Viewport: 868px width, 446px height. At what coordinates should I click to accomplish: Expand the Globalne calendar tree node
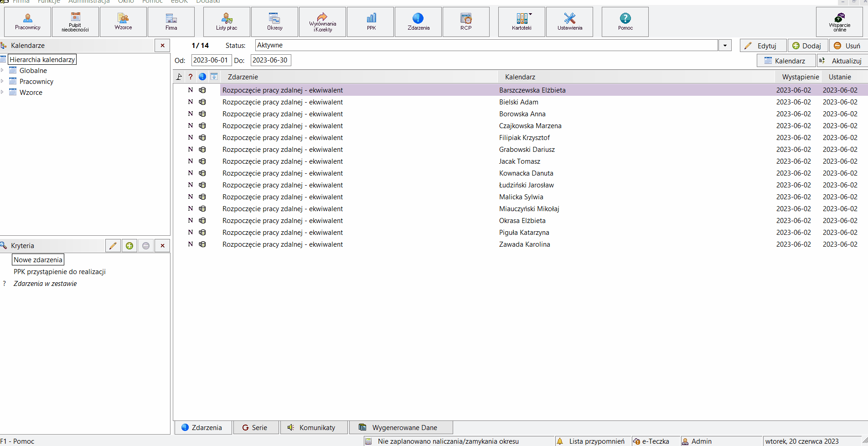(x=2, y=70)
